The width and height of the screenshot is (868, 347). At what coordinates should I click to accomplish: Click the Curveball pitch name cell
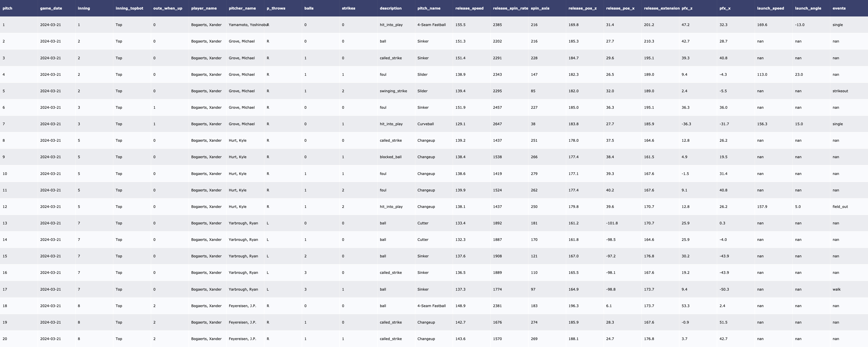(425, 124)
